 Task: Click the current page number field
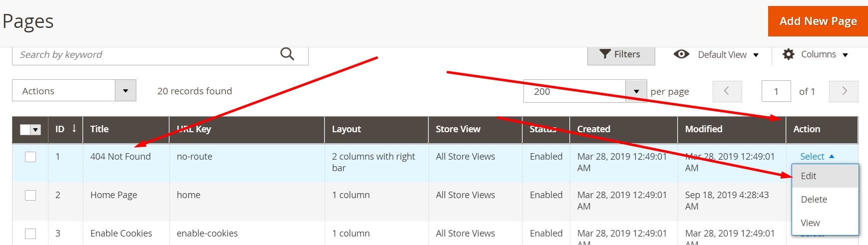click(x=776, y=91)
